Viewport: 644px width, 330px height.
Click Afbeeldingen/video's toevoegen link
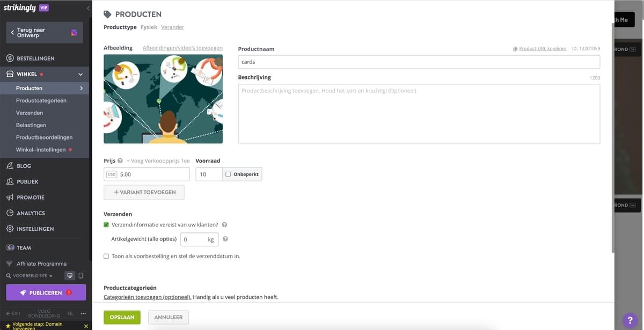pos(182,48)
